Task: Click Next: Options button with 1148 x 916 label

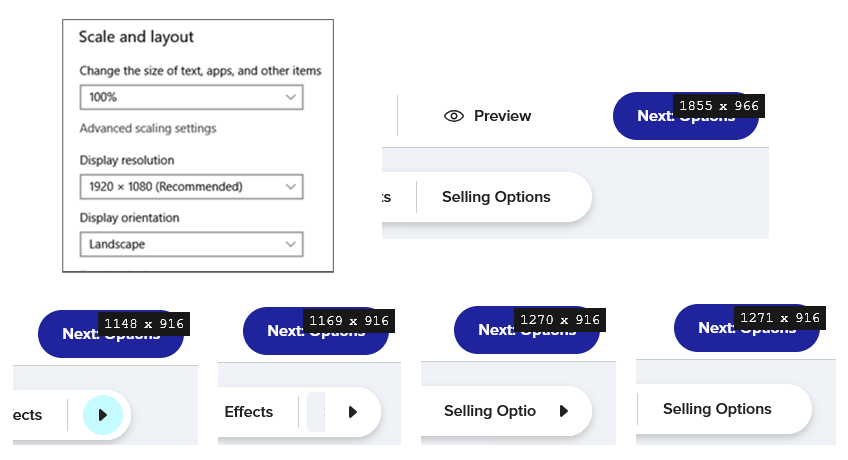Action: point(111,334)
